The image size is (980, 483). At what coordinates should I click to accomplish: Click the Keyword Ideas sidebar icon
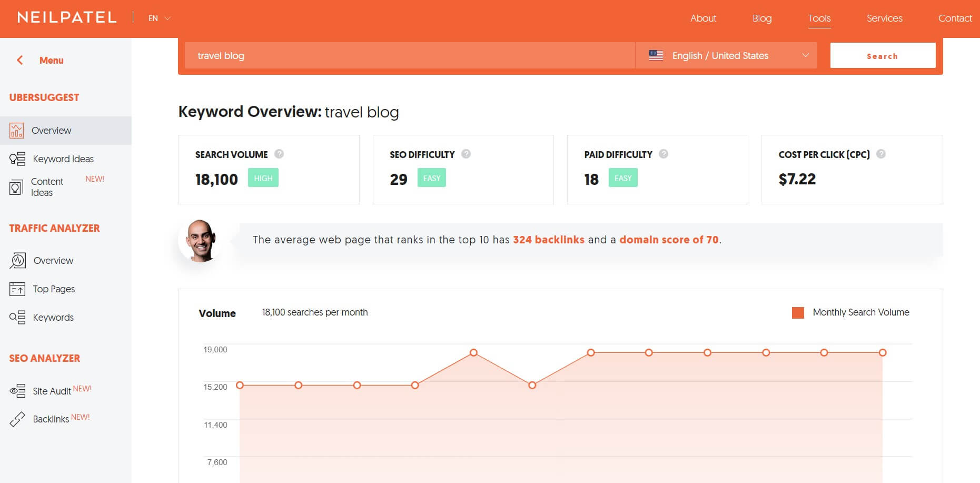tap(17, 159)
